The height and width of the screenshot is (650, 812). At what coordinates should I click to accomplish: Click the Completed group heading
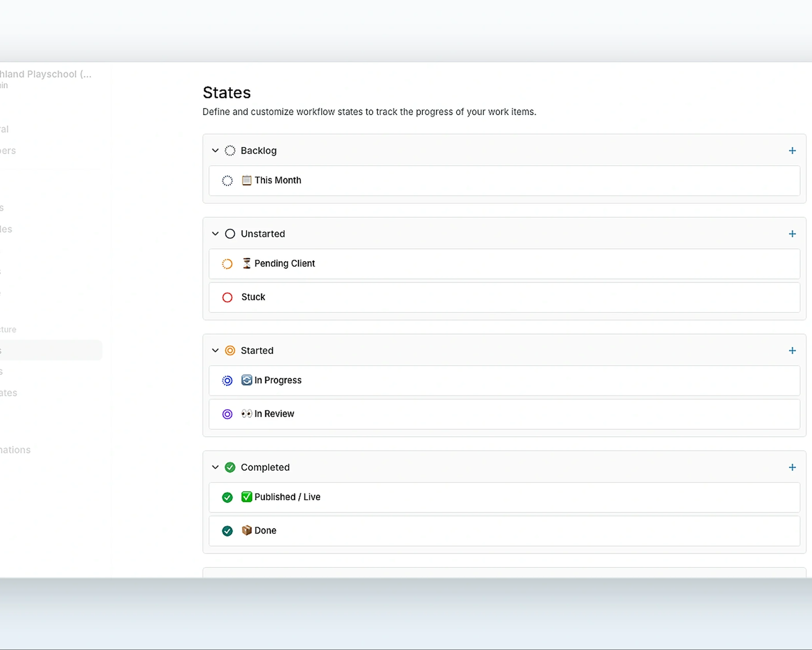pyautogui.click(x=265, y=468)
